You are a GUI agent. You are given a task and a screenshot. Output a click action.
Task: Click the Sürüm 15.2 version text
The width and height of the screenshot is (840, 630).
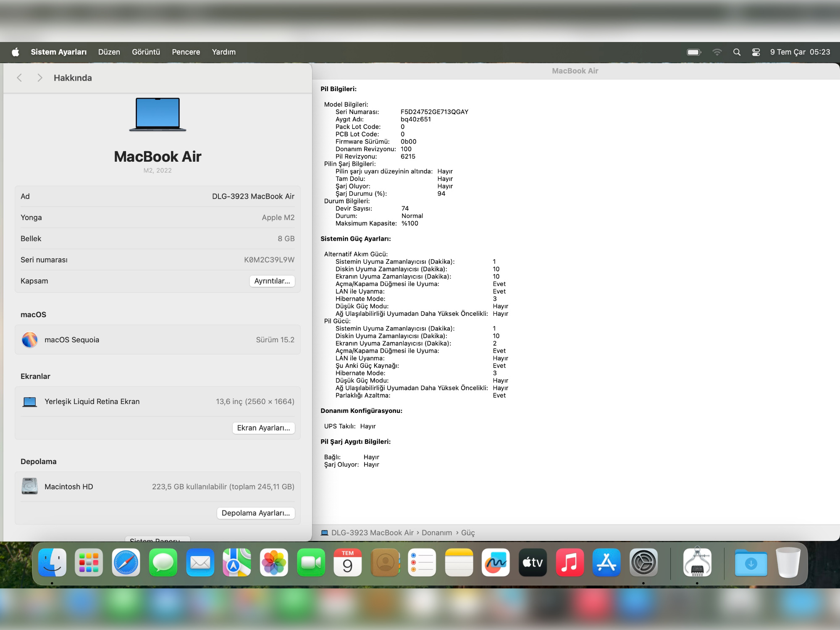(275, 340)
